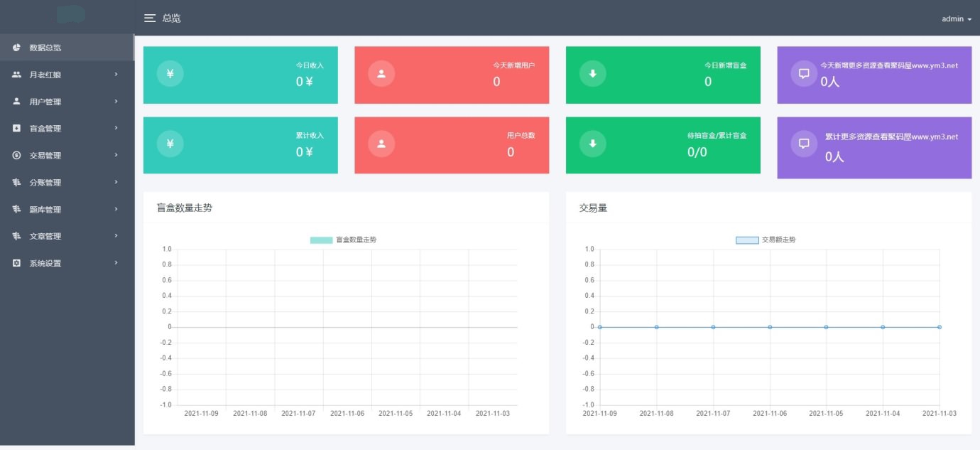Viewport: 980px width, 450px height.
Task: Expand the 系统设置 chevron
Action: (x=116, y=263)
